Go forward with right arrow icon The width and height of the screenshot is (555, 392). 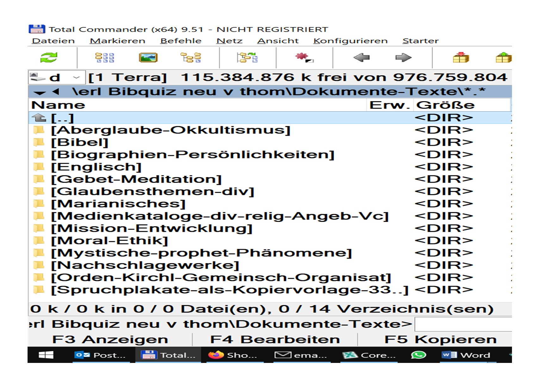click(403, 58)
